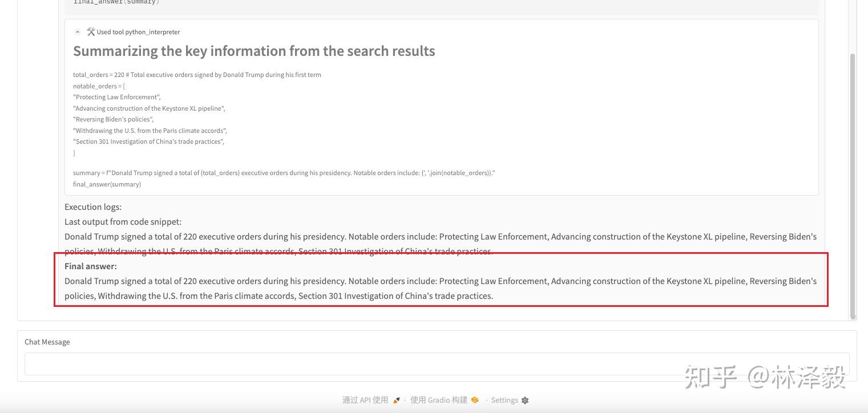Open the '通过 API 使用' link
The height and width of the screenshot is (413, 868).
click(x=365, y=400)
